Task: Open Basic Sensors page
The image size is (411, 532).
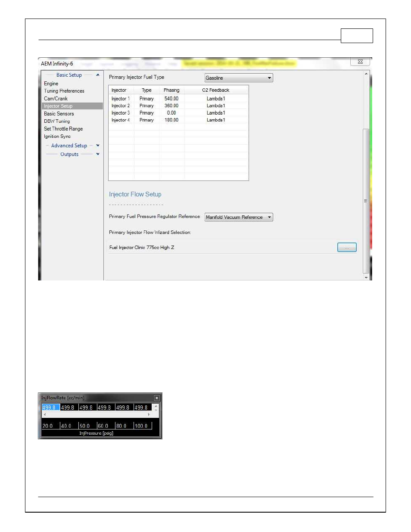Action: click(x=59, y=114)
